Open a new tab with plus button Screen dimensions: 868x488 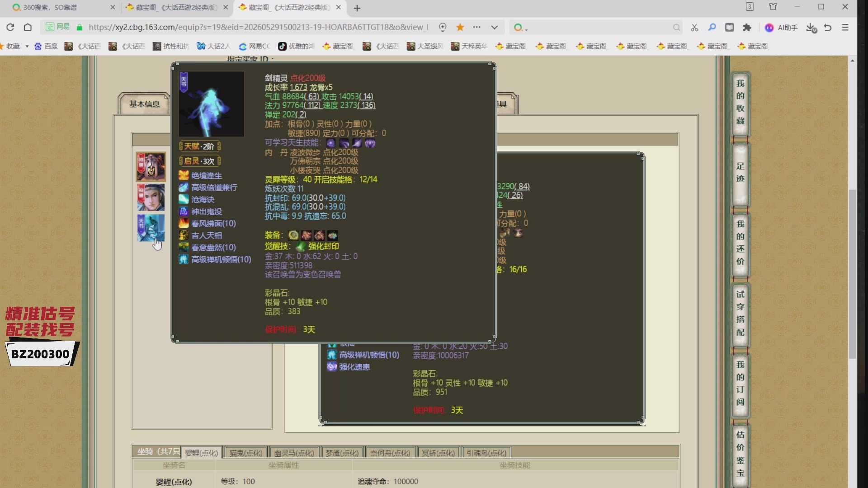[x=357, y=8]
